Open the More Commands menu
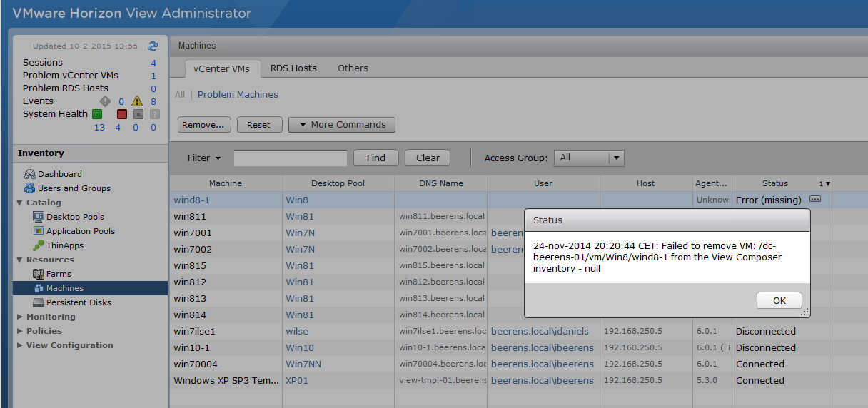868x408 pixels. point(342,125)
